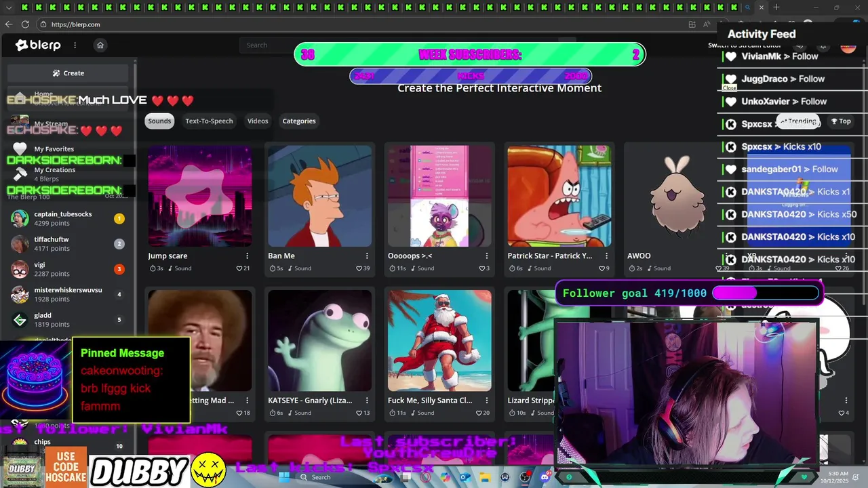The image size is (868, 488).
Task: Sort sounds by Top
Action: tap(840, 121)
